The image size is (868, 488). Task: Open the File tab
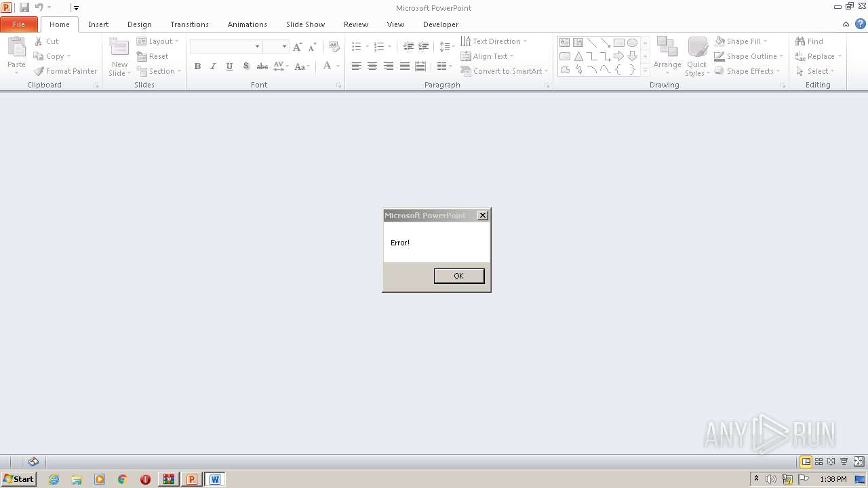point(19,24)
